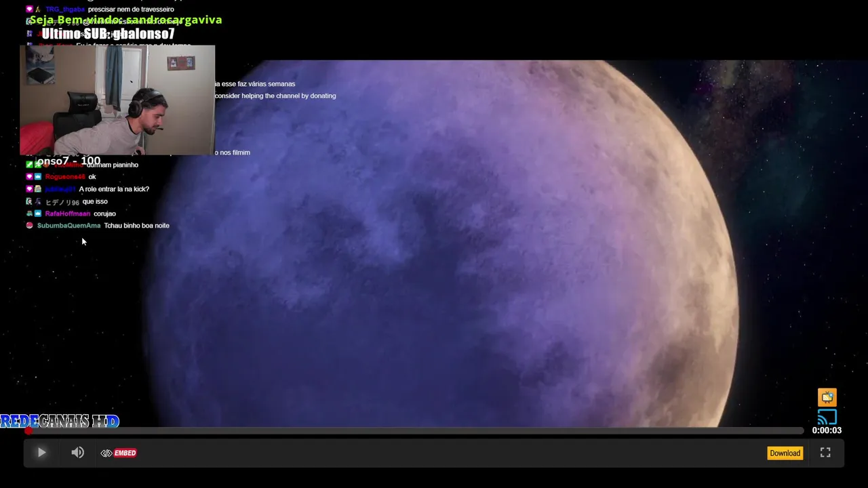The width and height of the screenshot is (868, 488).
Task: Mute audio using the speaker icon
Action: (x=78, y=453)
